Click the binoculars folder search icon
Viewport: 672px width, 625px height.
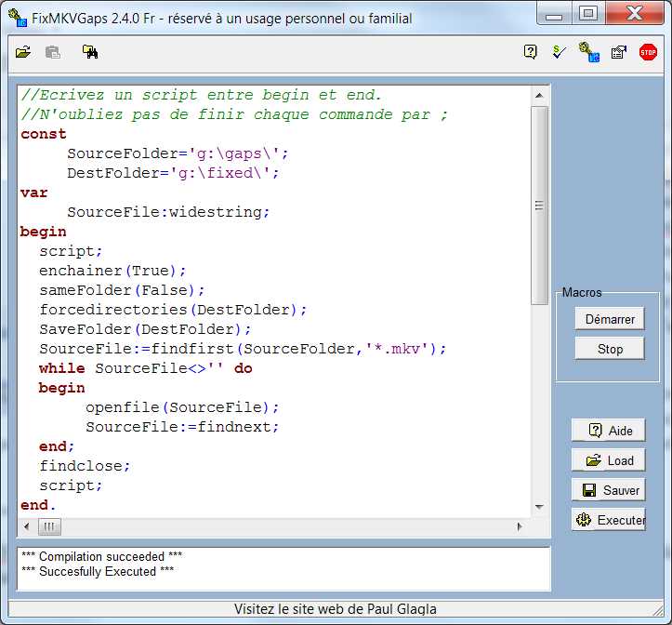[90, 53]
